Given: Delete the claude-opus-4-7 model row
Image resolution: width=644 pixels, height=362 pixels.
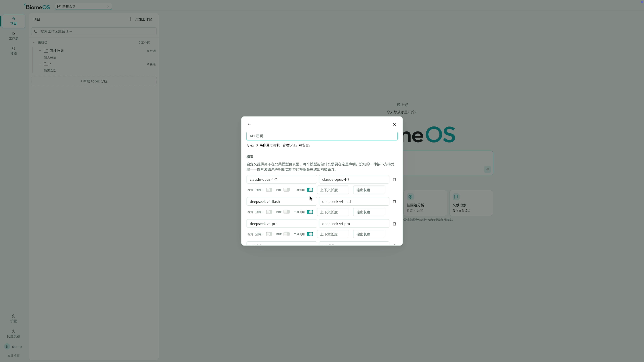Looking at the screenshot, I should point(394,179).
